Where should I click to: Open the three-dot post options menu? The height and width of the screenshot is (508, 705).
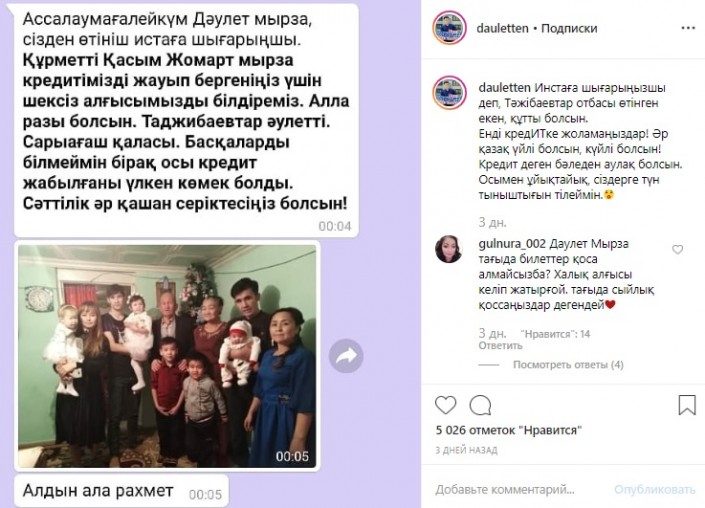[688, 28]
